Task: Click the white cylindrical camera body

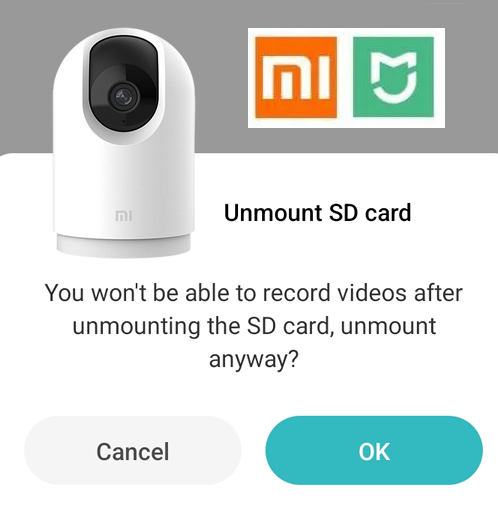Action: coord(124,187)
